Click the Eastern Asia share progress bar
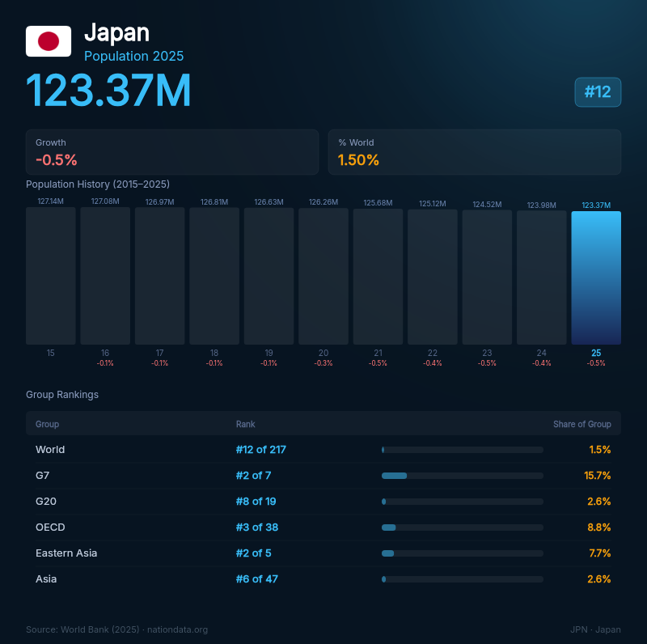Screen dimensions: 647x644 [x=462, y=553]
